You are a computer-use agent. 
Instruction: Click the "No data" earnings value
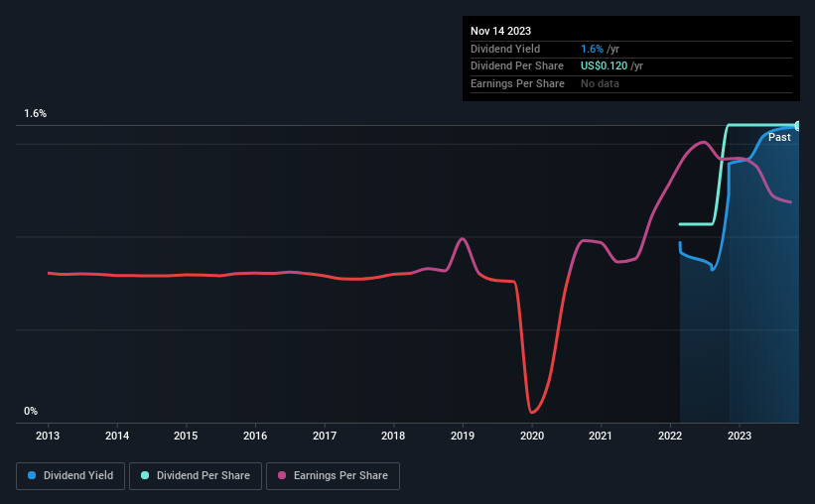601,84
